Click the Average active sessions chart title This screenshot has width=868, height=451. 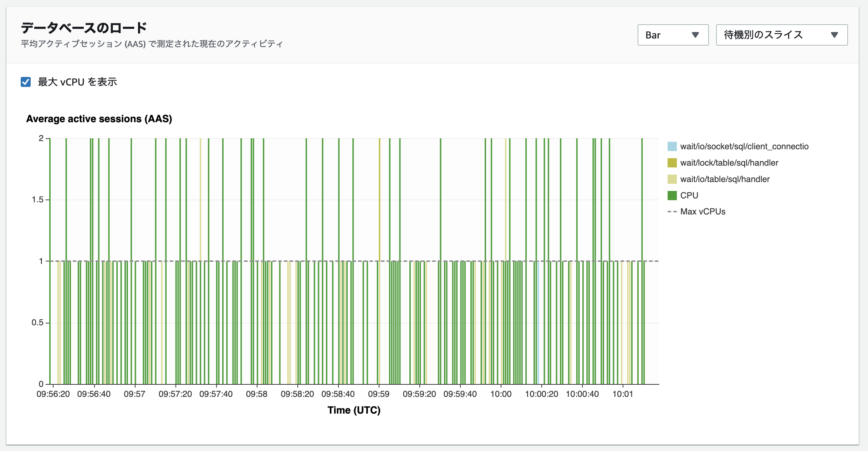pos(99,119)
